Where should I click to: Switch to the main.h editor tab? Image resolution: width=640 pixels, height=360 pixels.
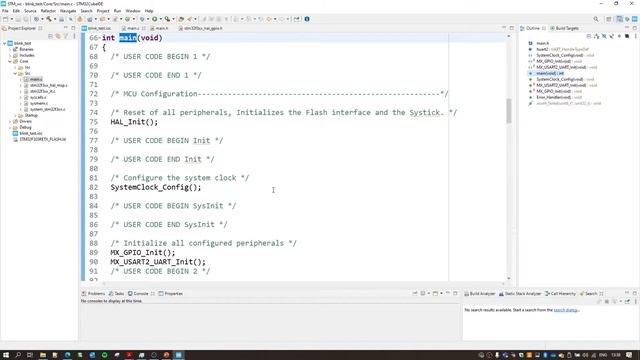click(x=159, y=28)
